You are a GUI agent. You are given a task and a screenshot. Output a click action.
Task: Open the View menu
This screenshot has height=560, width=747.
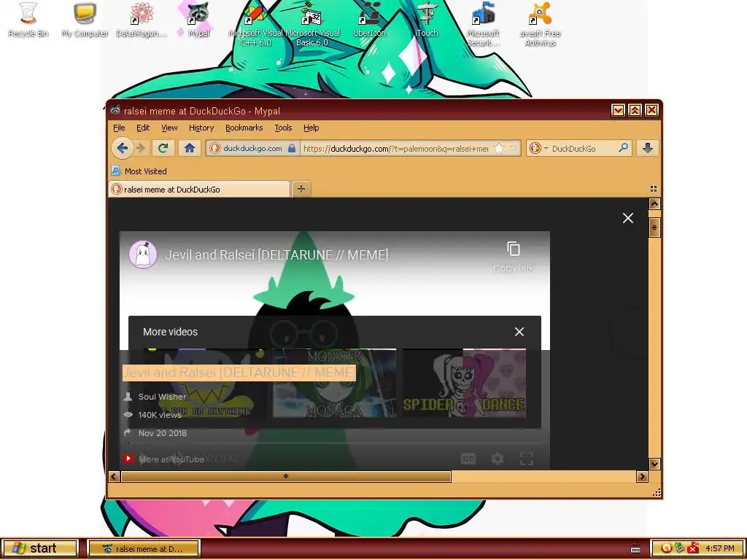(169, 128)
